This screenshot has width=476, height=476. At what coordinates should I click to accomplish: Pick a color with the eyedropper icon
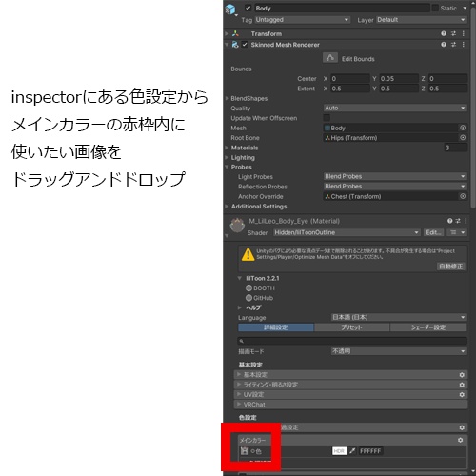pos(352,451)
